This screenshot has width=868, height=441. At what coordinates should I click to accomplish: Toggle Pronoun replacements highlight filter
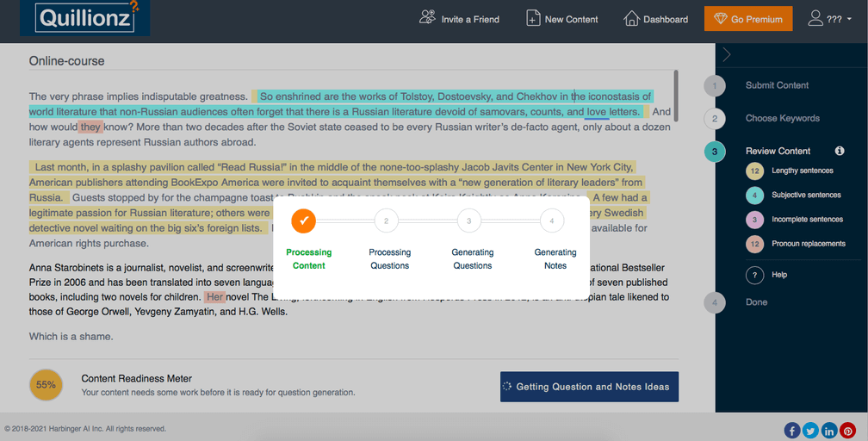(755, 244)
